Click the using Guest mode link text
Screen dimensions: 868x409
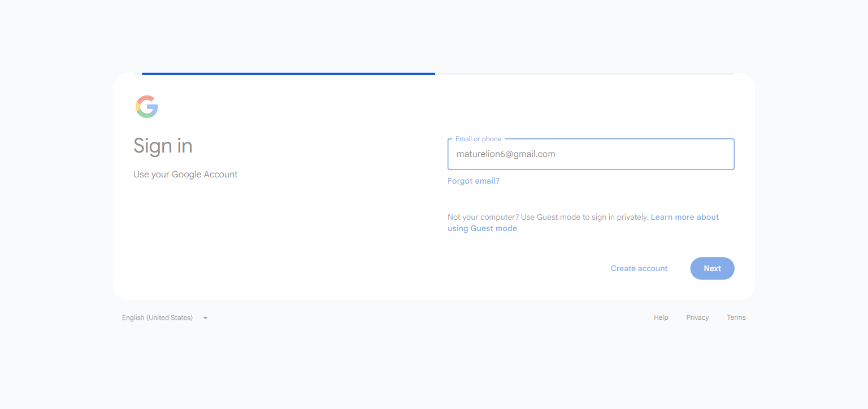pyautogui.click(x=482, y=228)
